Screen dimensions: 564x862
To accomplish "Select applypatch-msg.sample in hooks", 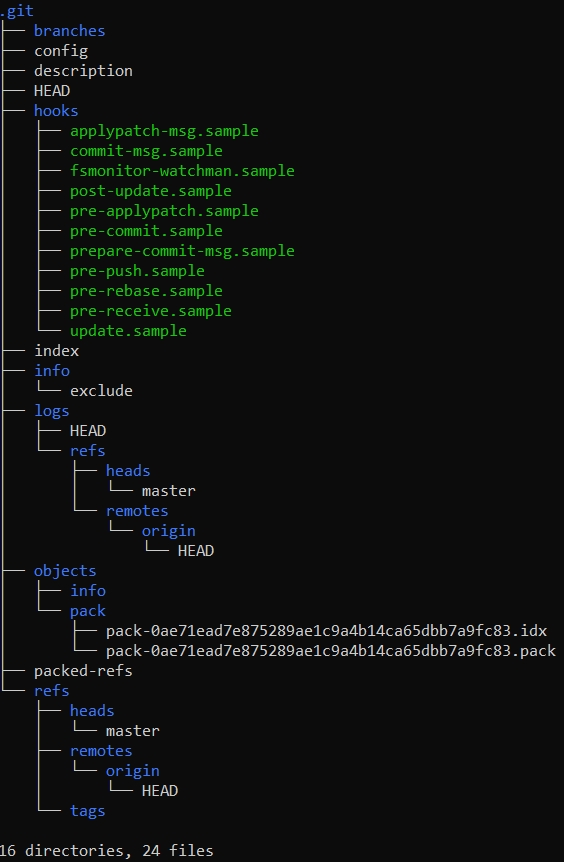I will click(x=164, y=131).
